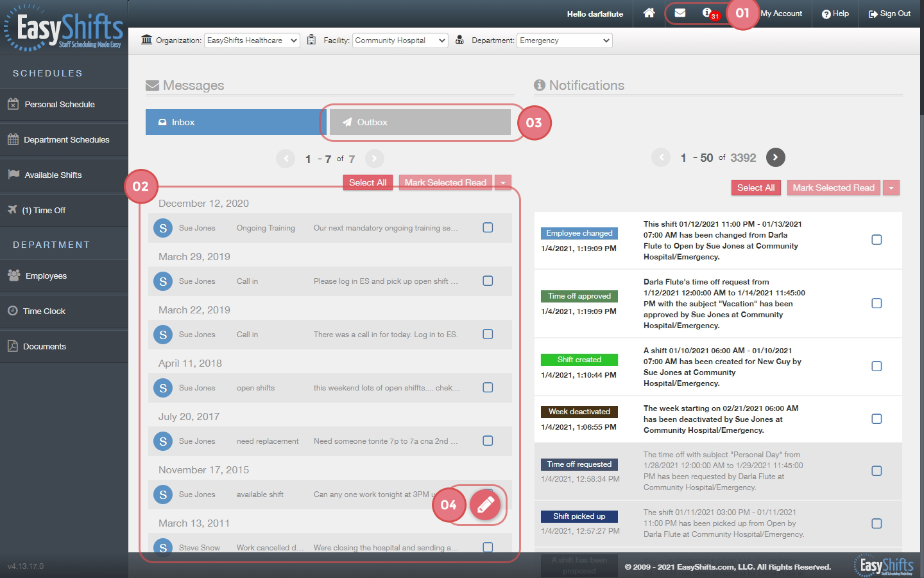924x578 pixels.
Task: Switch to the Outbox tab
Action: (420, 122)
